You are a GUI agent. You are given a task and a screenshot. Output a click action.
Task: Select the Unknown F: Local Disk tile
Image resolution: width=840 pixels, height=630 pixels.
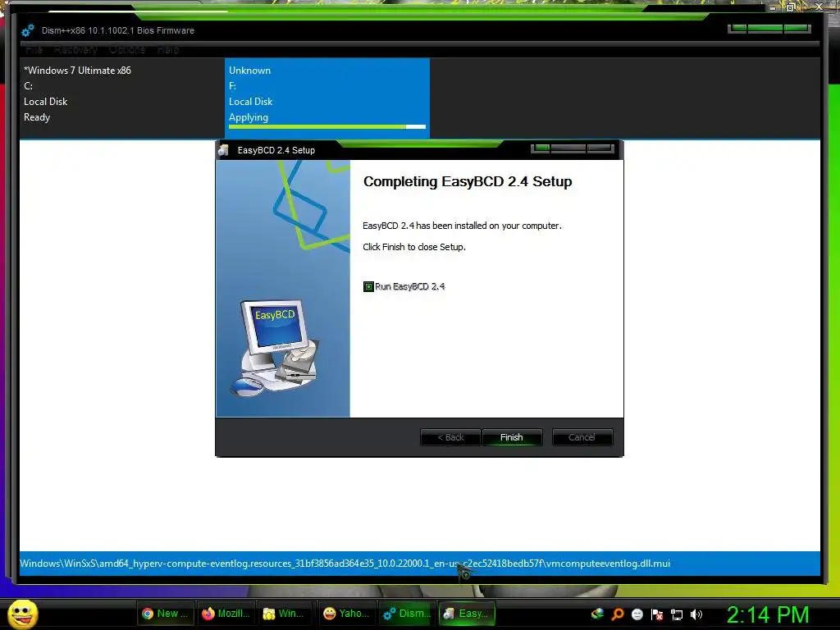point(326,98)
